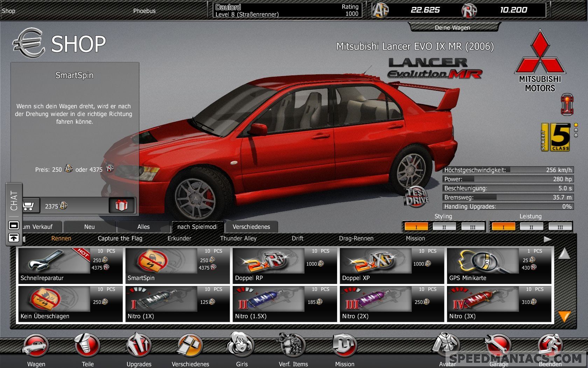Switch to the Alles tab

tap(143, 227)
